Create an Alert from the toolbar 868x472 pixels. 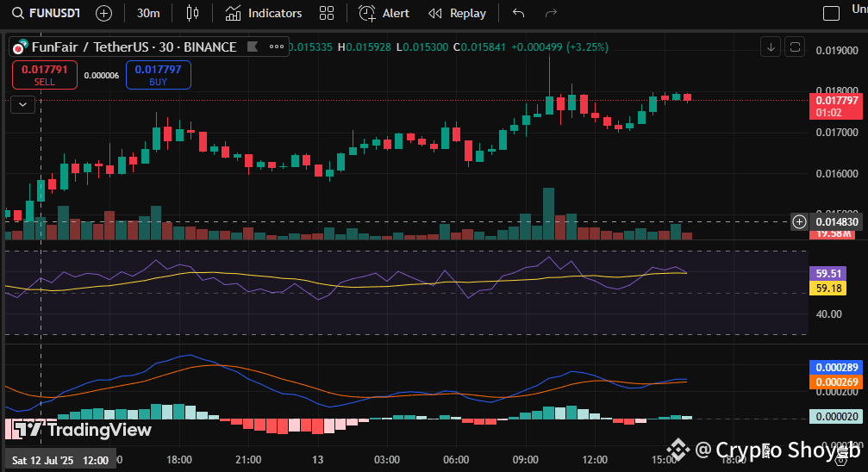(x=384, y=13)
